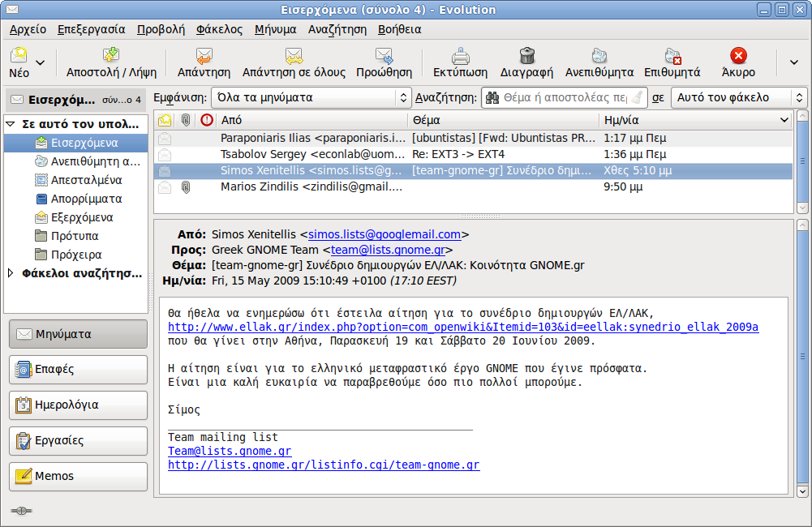812x527 pixels.
Task: Open the Προβολή menu
Action: pos(161,29)
